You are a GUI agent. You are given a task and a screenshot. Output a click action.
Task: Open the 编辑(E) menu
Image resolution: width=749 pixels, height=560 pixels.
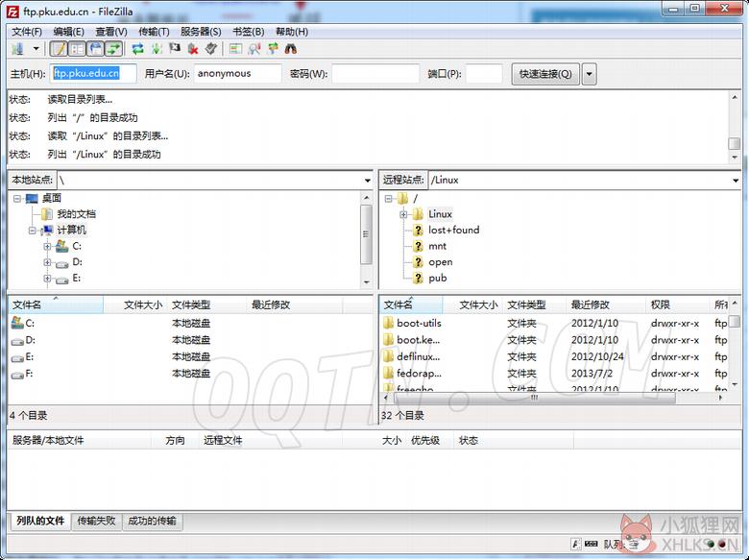[69, 32]
